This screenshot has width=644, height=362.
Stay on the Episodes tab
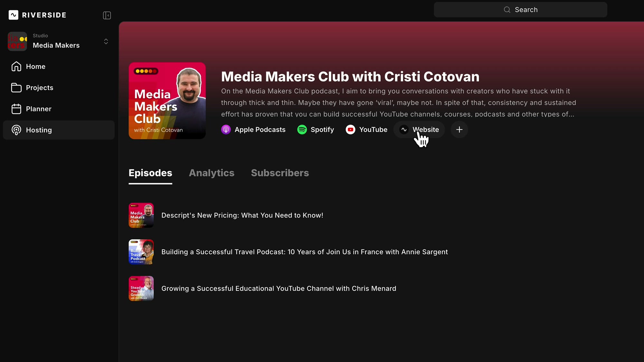coord(150,173)
